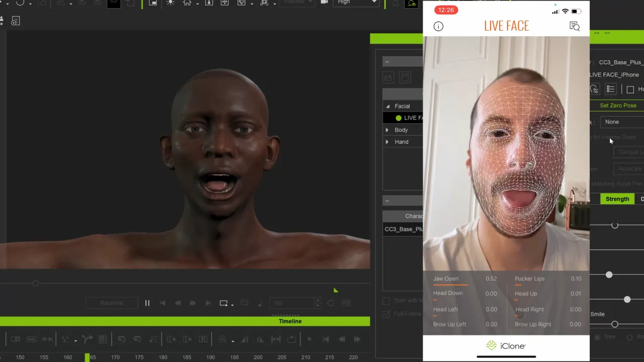
Task: Click the script playlist icon in second toolbar row
Action: pyautogui.click(x=16, y=21)
